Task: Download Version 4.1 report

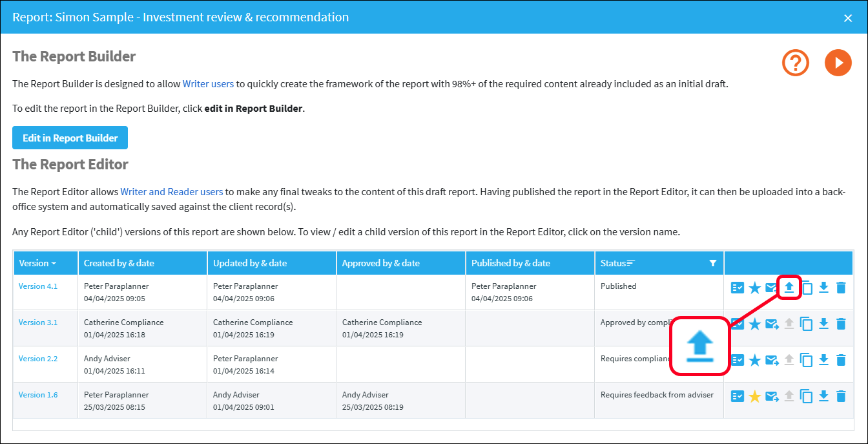Action: click(823, 288)
